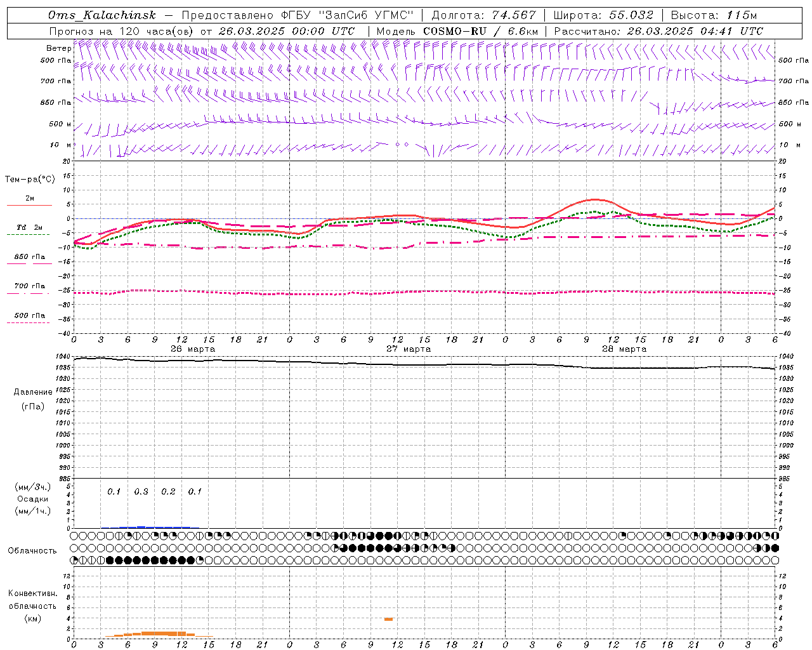Click the Oms_Kalachinsk station title
Viewport: 812px width, 650px height.
tap(101, 15)
